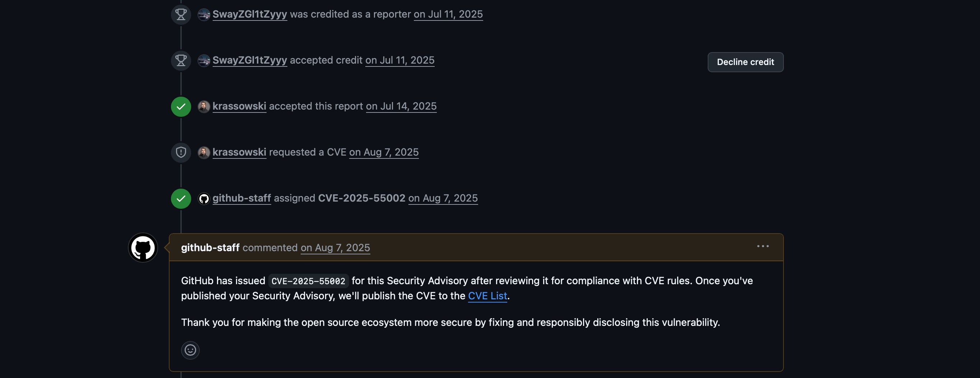Click the Aug 7, 2025 timestamp on the comment header
The image size is (980, 378).
[335, 248]
